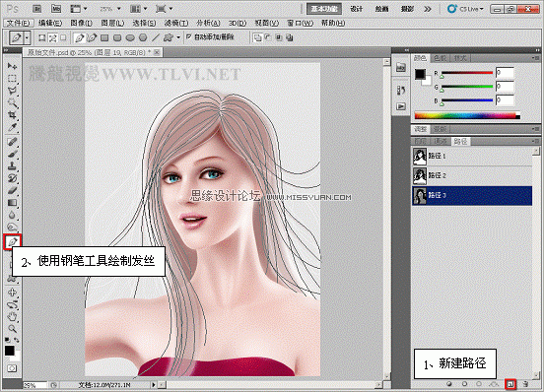Open the 图像(I) menu
This screenshot has height=392, width=544.
pos(81,23)
